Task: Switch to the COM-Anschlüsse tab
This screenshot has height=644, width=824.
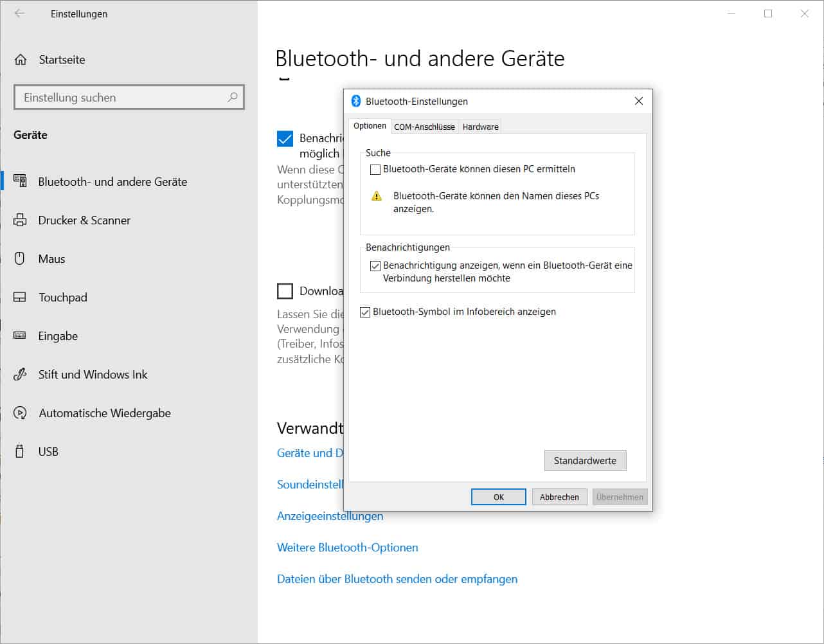Action: (424, 127)
